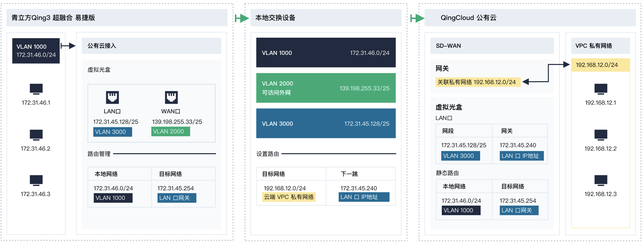Select 172.31.45.254 in 路由管理 table
The width and height of the screenshot is (644, 243).
point(175,188)
